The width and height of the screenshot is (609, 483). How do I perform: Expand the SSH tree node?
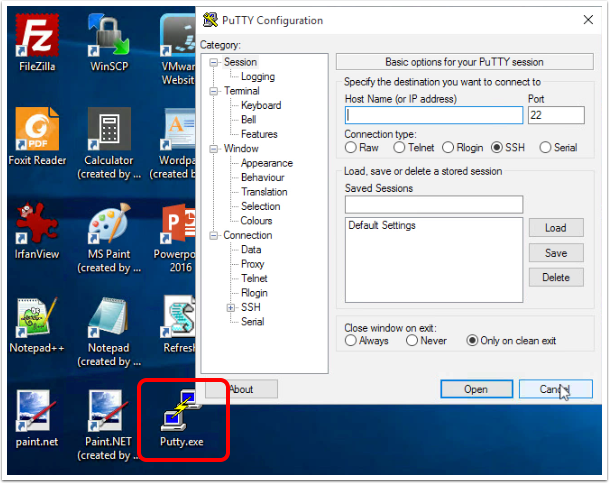(231, 308)
